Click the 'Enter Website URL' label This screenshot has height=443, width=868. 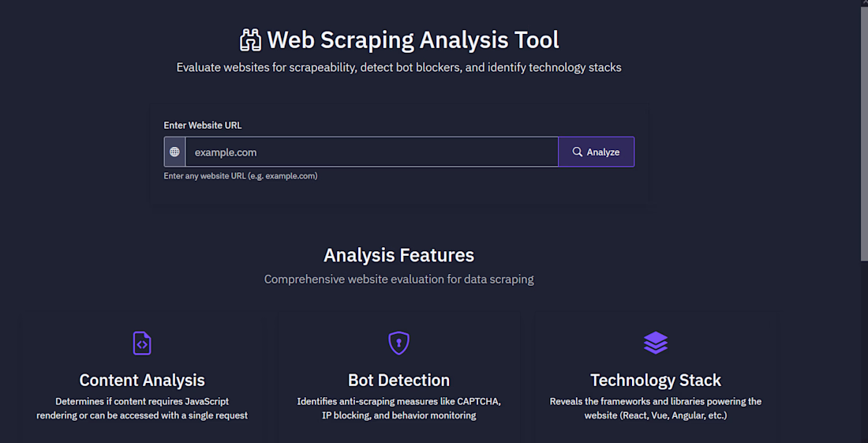202,125
